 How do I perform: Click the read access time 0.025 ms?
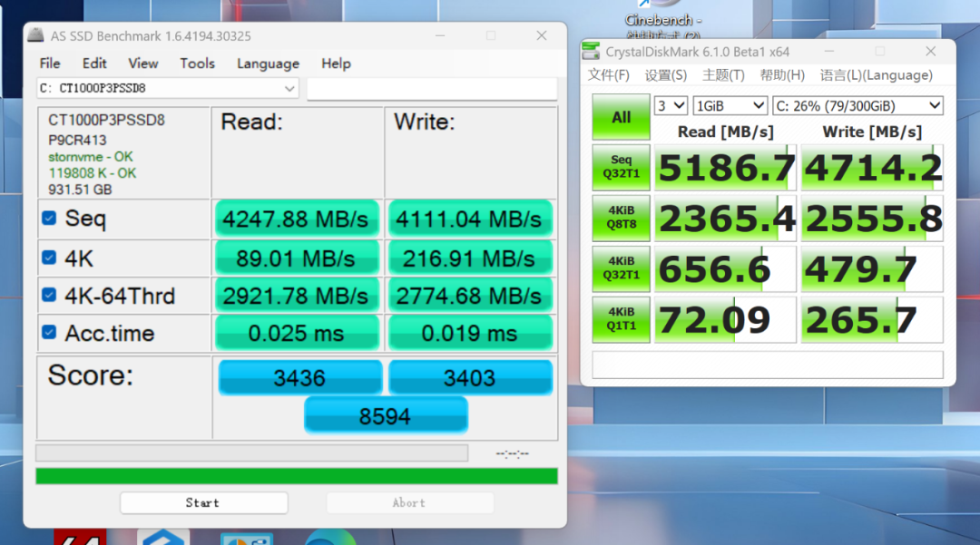[x=296, y=334]
